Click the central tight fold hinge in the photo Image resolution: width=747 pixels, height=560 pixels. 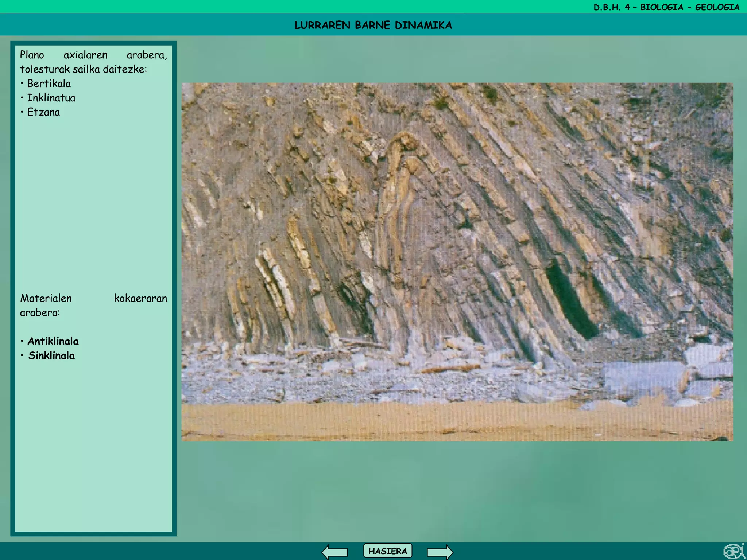[405, 140]
